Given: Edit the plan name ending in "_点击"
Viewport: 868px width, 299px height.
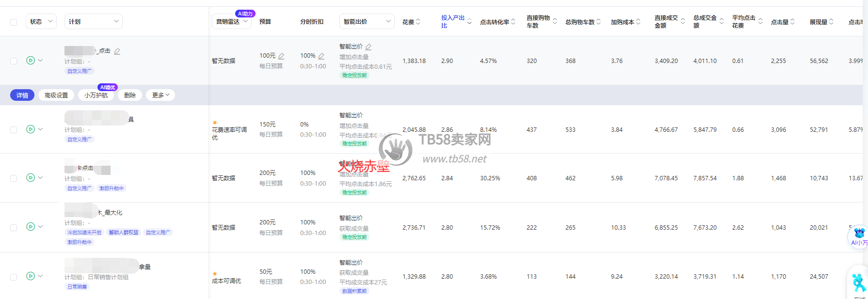Looking at the screenshot, I should click(117, 51).
